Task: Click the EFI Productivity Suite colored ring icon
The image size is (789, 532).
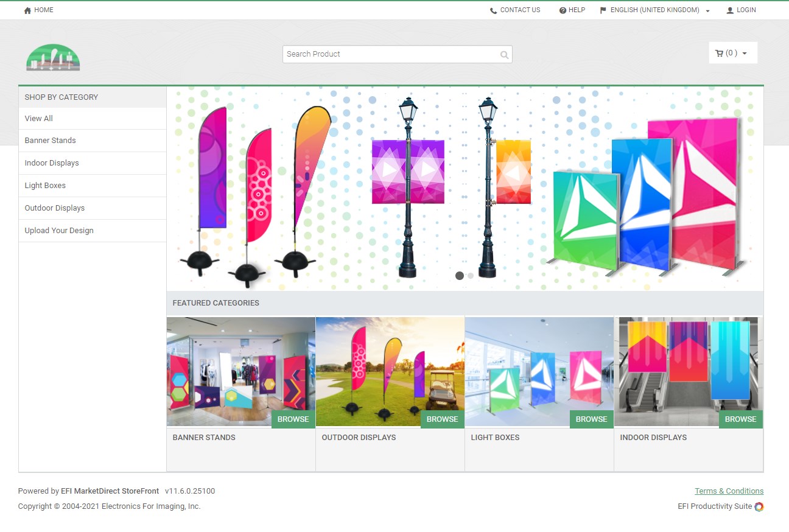Action: click(759, 506)
